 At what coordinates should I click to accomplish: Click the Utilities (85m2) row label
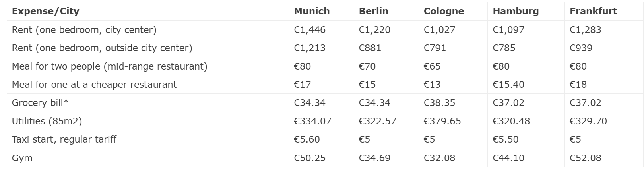(x=47, y=121)
